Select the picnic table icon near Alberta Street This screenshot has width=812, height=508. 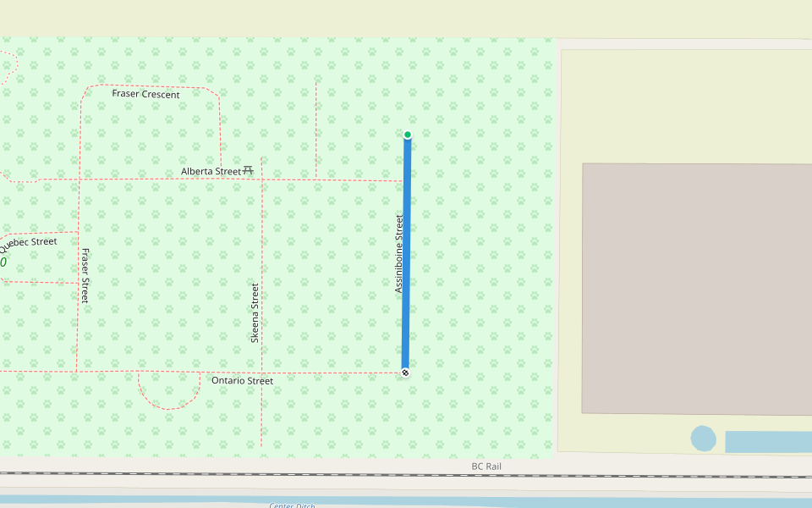[248, 170]
